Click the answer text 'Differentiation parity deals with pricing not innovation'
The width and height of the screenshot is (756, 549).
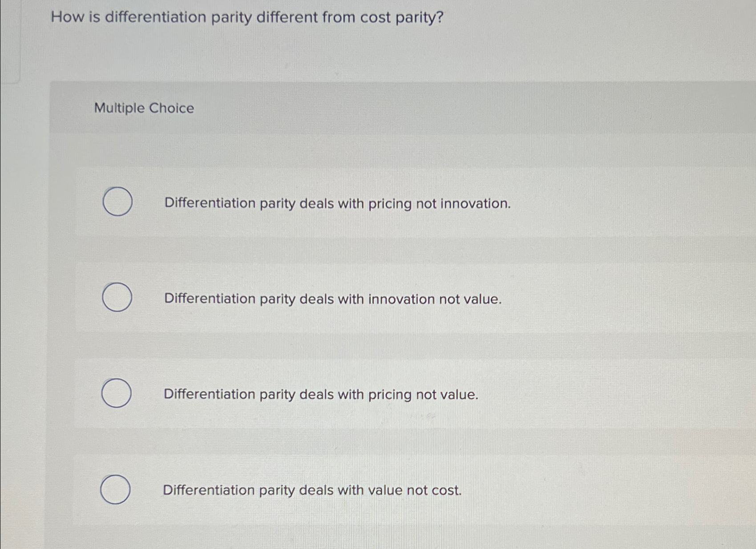coord(337,204)
